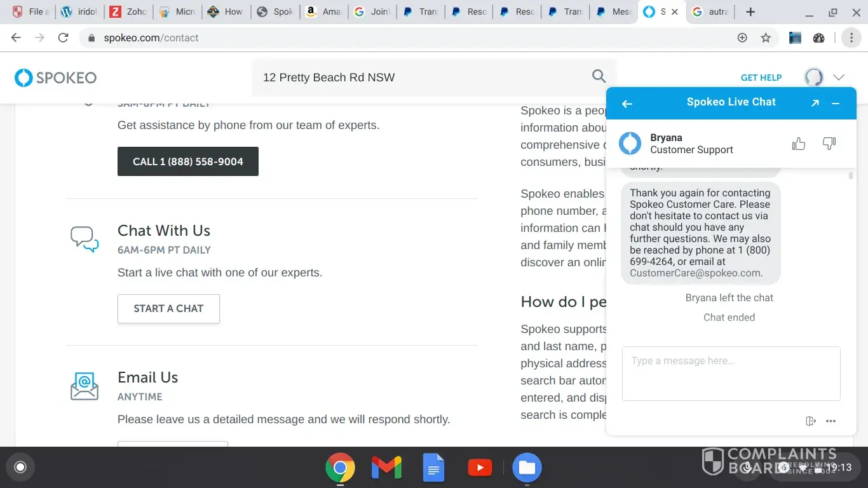This screenshot has height=488, width=868.
Task: Rate Bryana's chat with thumbs up
Action: pos(799,144)
